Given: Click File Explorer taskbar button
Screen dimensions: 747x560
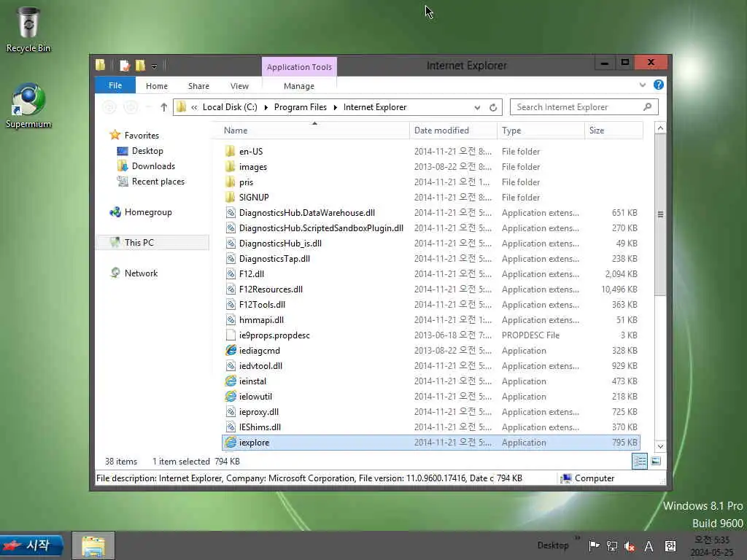Looking at the screenshot, I should click(93, 545).
